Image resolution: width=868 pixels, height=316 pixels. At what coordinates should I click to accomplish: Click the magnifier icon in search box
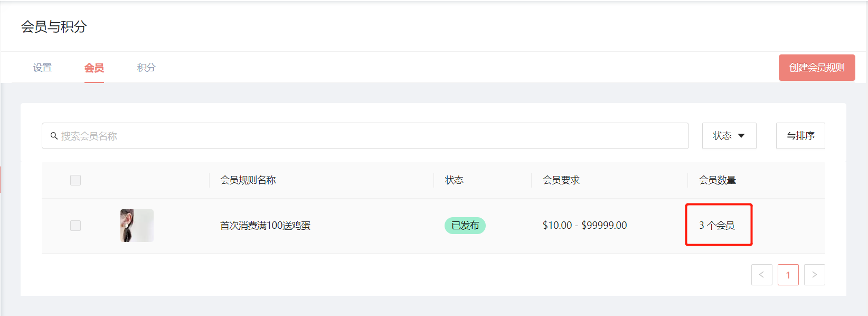tap(54, 136)
